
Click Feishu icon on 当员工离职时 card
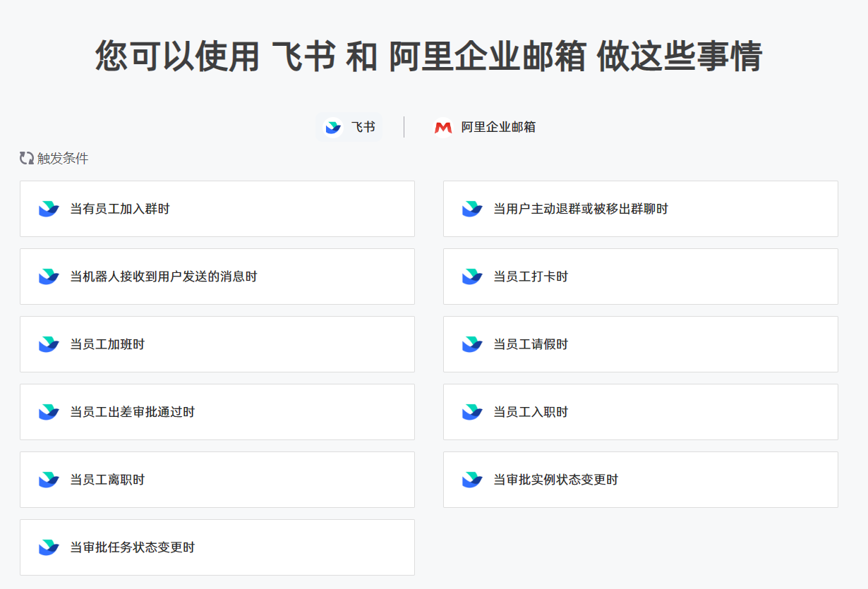click(49, 480)
